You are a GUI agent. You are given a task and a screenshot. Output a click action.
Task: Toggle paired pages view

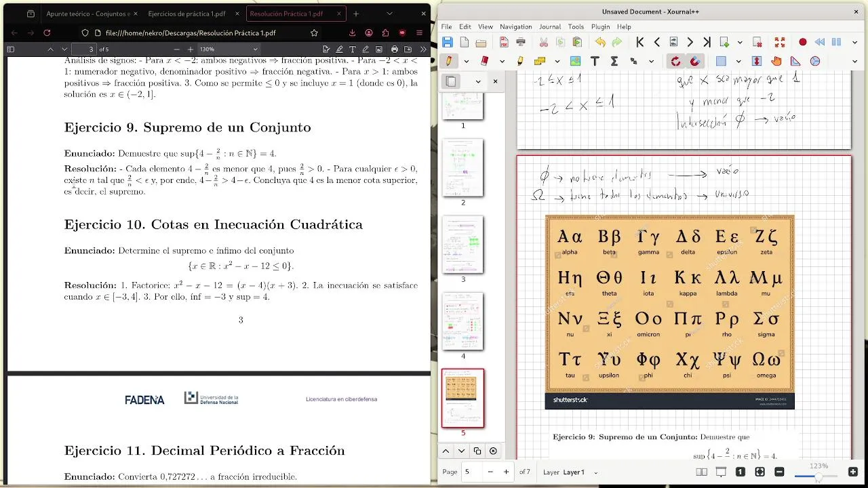(x=702, y=472)
